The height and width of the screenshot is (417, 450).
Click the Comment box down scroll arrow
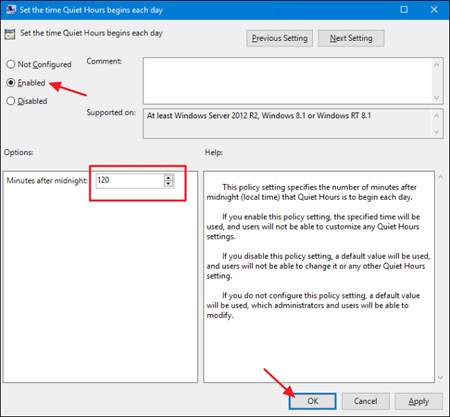tap(437, 98)
